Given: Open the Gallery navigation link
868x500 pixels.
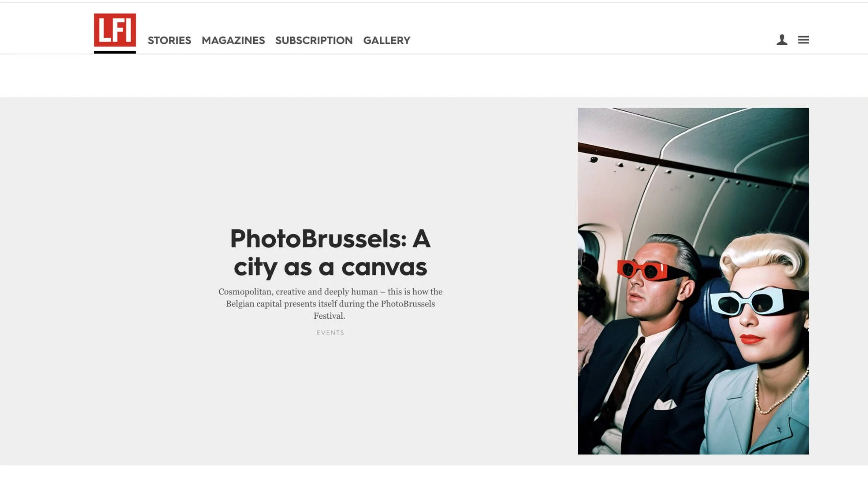Looking at the screenshot, I should click(x=387, y=40).
